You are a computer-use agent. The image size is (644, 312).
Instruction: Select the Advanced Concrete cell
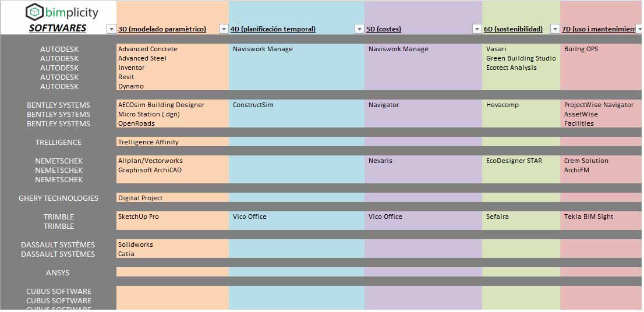148,49
